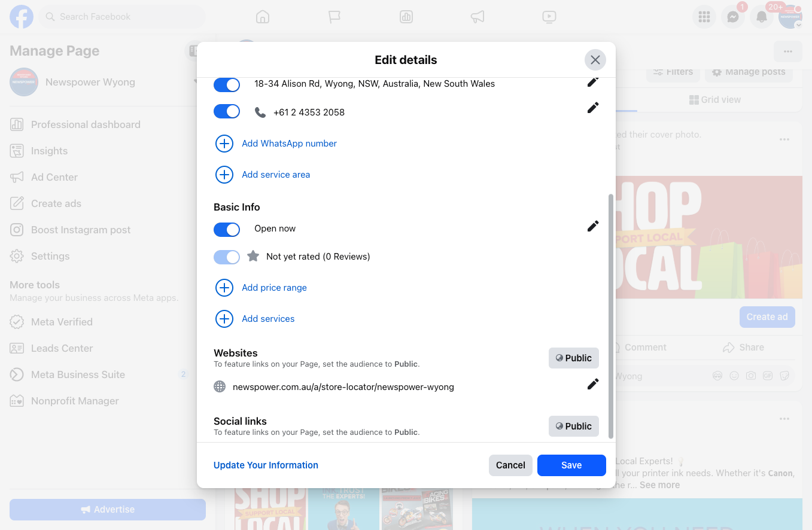Click the emoji icon in comment box
Image resolution: width=812 pixels, height=530 pixels.
click(734, 376)
